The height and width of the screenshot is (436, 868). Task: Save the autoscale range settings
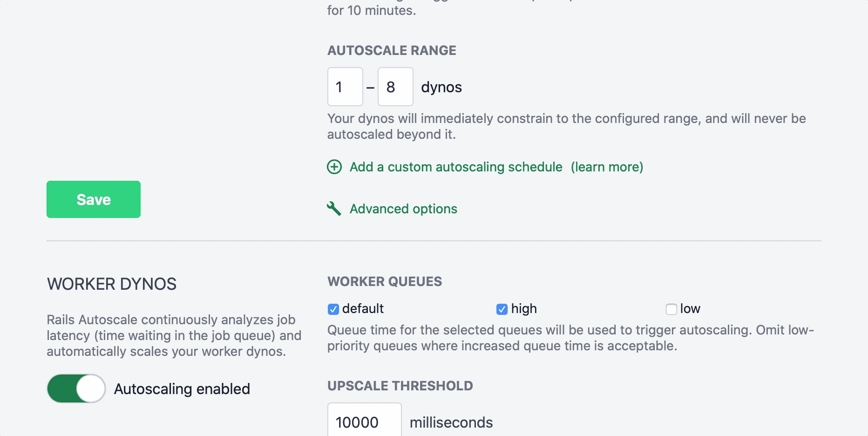93,199
